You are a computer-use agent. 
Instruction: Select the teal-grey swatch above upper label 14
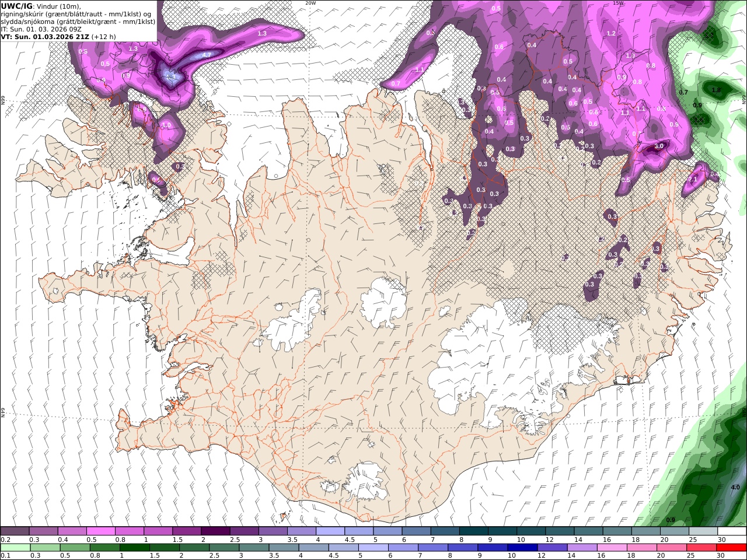(x=588, y=531)
